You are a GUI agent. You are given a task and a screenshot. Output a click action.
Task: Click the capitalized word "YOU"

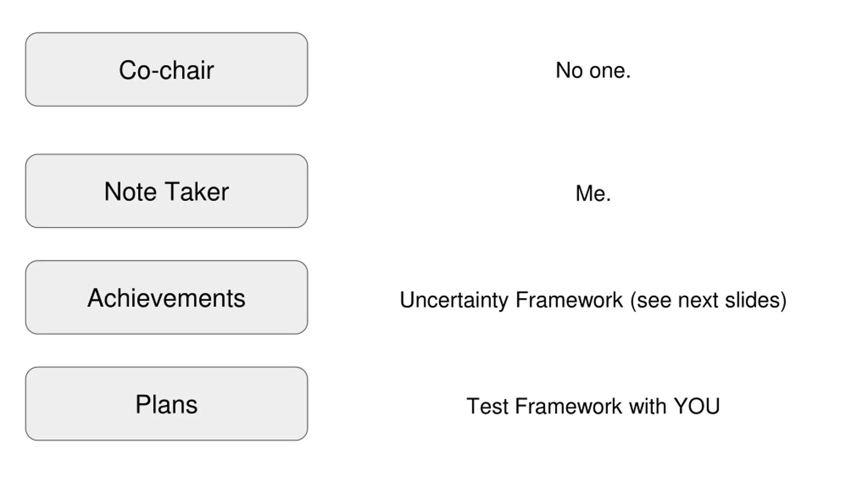pos(696,406)
